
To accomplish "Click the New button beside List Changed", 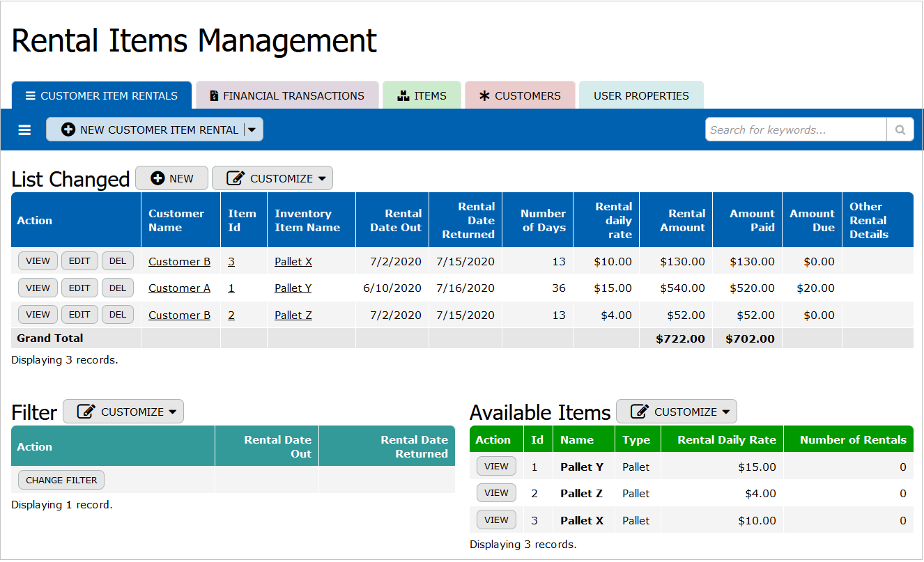I will (171, 179).
